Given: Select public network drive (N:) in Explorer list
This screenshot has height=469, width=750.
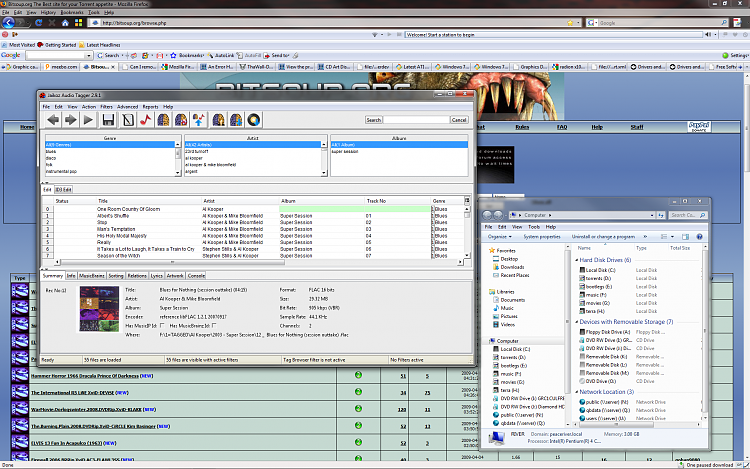Looking at the screenshot, I should point(604,402).
